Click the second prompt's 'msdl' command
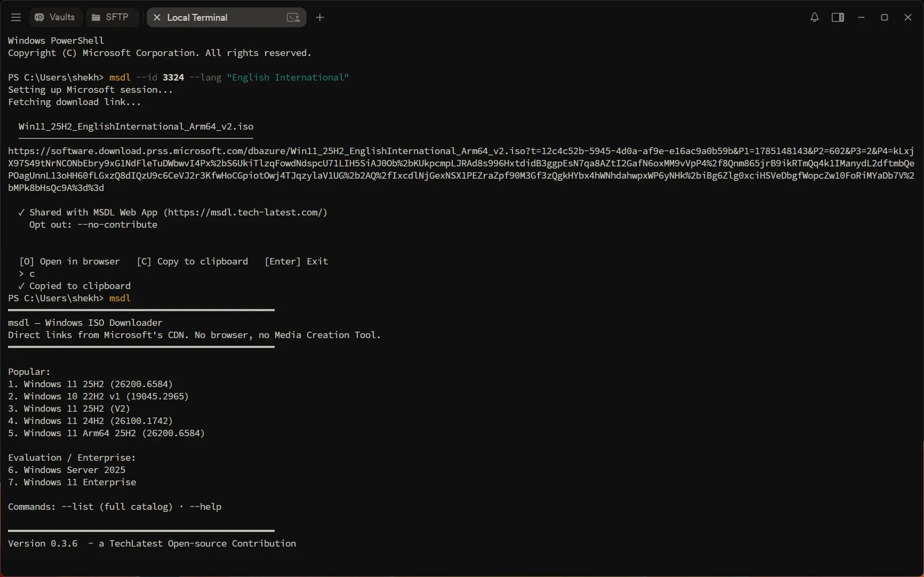This screenshot has height=577, width=924. coord(120,298)
